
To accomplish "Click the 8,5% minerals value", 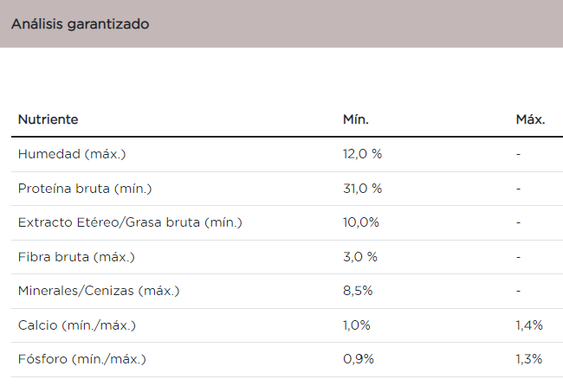I will pos(358,291).
